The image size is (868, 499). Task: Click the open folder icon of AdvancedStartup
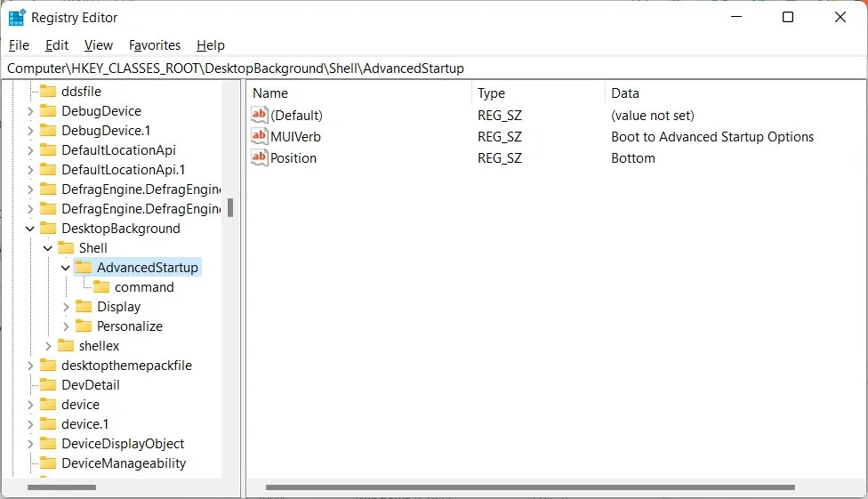tap(84, 267)
